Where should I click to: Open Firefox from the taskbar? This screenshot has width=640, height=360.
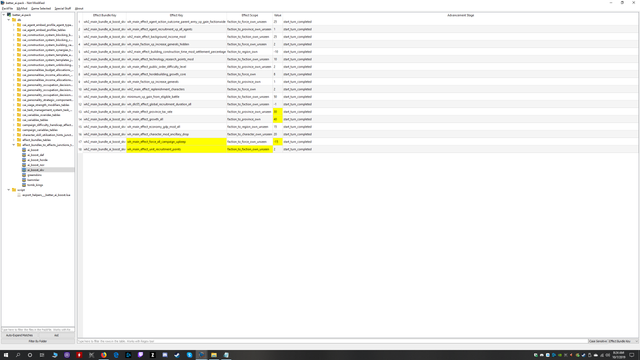point(104,355)
